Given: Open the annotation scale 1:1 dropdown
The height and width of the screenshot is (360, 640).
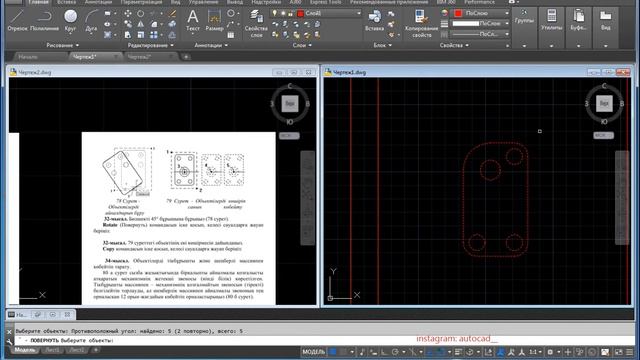Looking at the screenshot, I should pyautogui.click(x=536, y=352).
